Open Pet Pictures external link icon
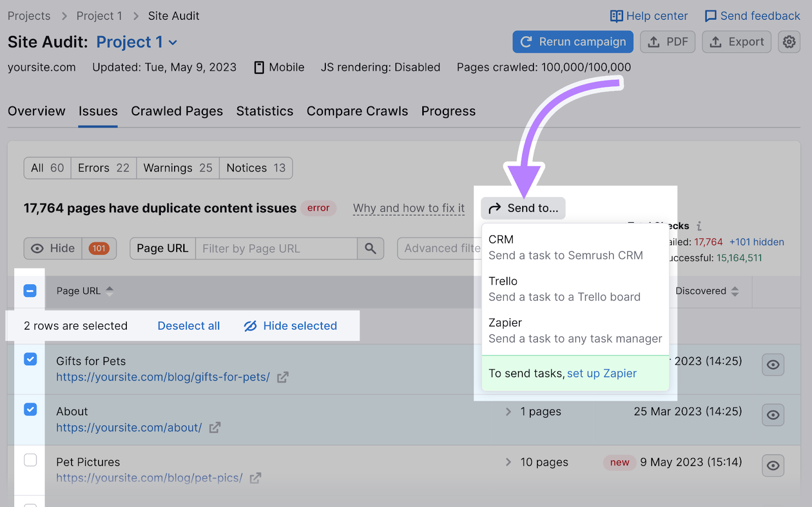Screen dimensions: 812x507 (x=255, y=478)
